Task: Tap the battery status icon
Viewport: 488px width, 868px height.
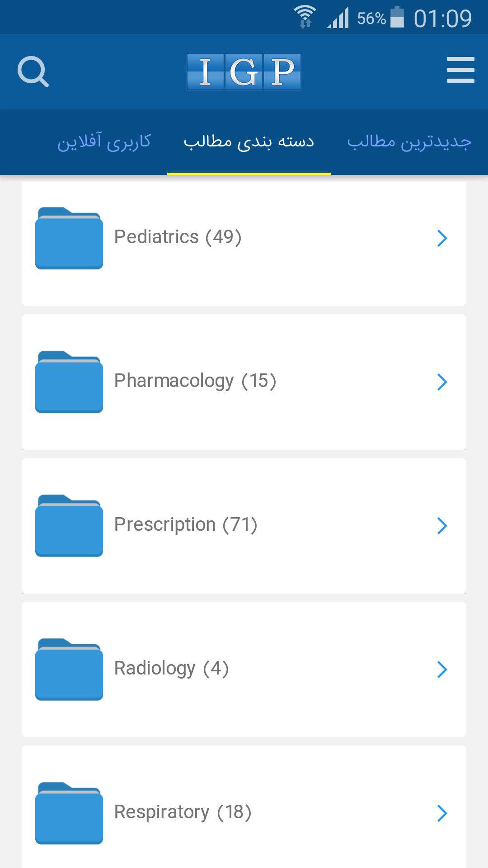Action: (397, 18)
